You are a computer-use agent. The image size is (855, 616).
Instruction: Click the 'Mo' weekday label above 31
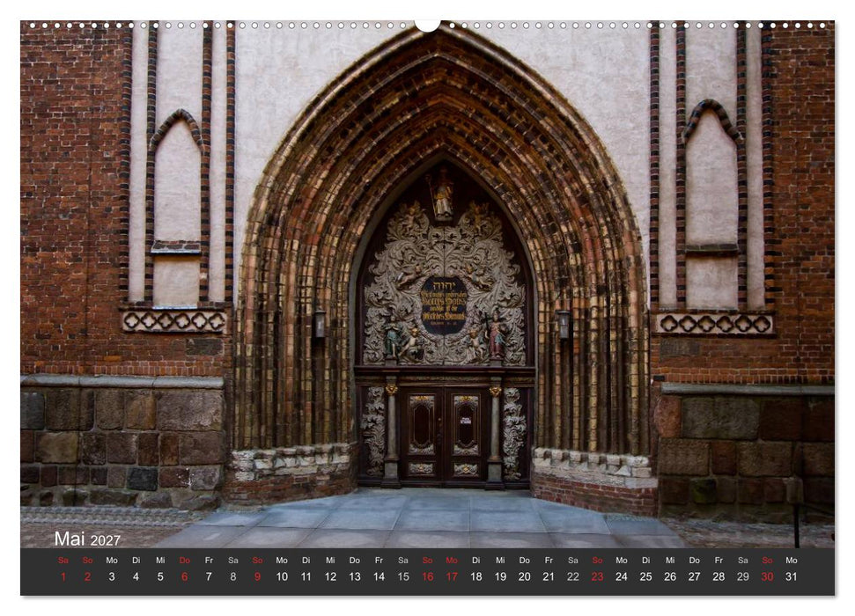pos(792,561)
